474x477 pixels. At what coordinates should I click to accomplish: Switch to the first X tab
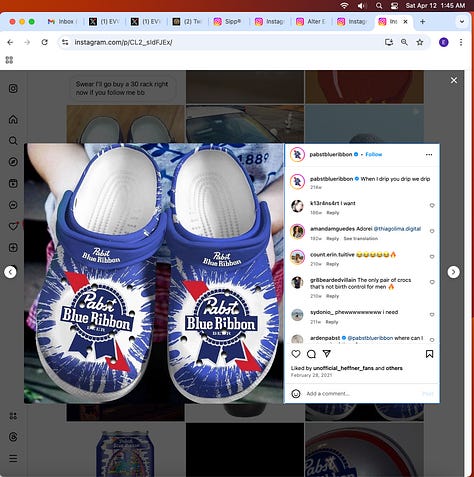[x=104, y=22]
